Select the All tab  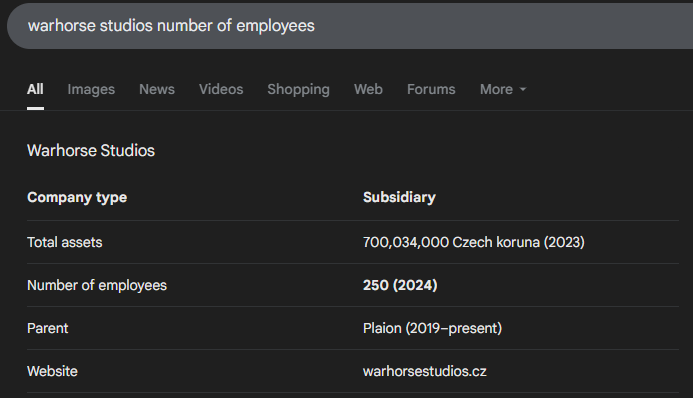coord(35,89)
